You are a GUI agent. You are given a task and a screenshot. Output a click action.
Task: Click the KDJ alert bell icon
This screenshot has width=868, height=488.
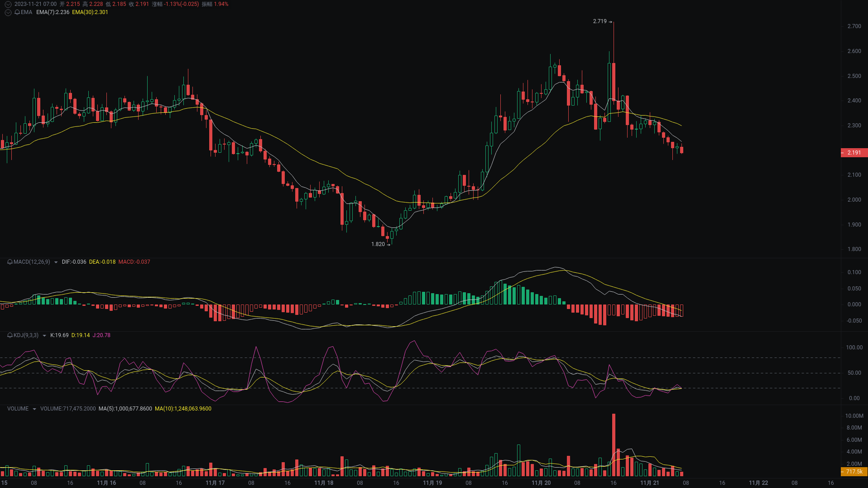pyautogui.click(x=10, y=335)
